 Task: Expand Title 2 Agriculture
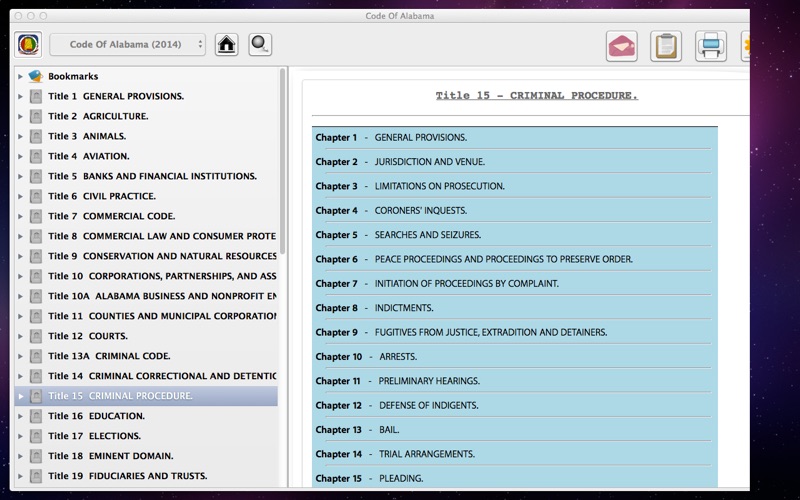pos(20,116)
